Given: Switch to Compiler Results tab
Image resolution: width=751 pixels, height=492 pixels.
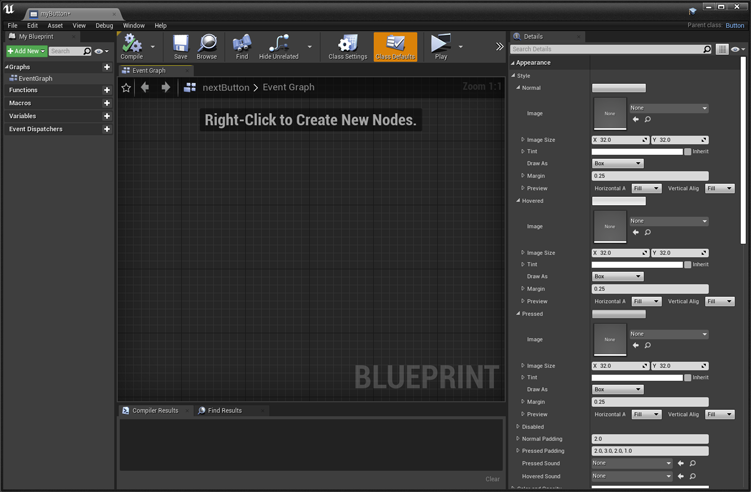Looking at the screenshot, I should point(155,411).
